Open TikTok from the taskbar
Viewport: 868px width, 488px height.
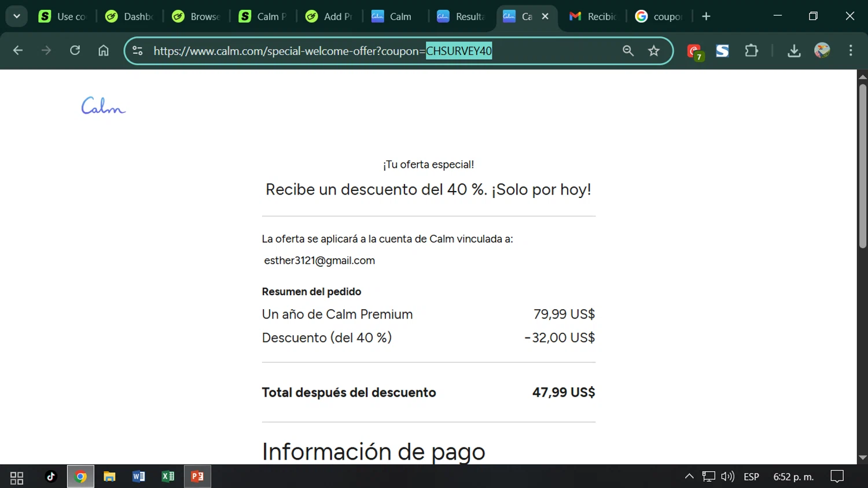pyautogui.click(x=51, y=476)
